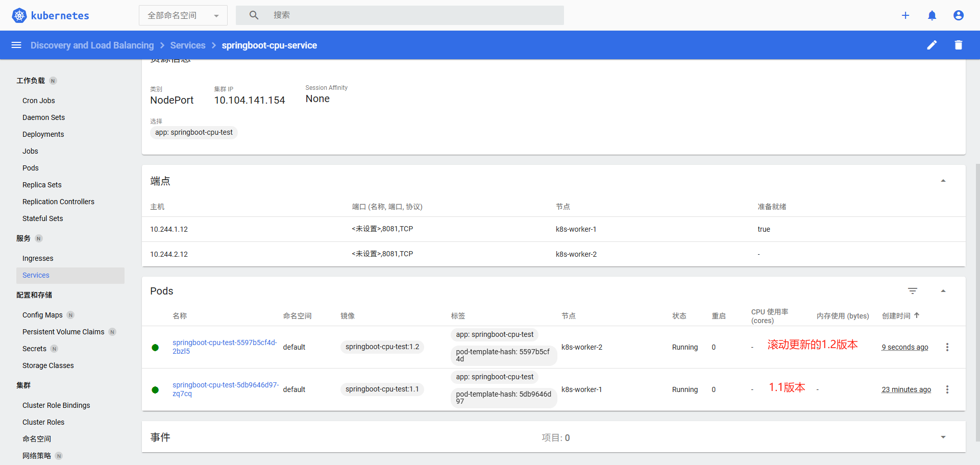Go to Services breadcrumb
Viewport: 980px width, 465px height.
(188, 45)
